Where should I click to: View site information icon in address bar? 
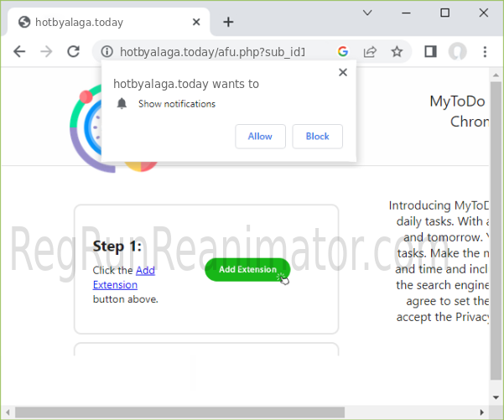pyautogui.click(x=105, y=51)
